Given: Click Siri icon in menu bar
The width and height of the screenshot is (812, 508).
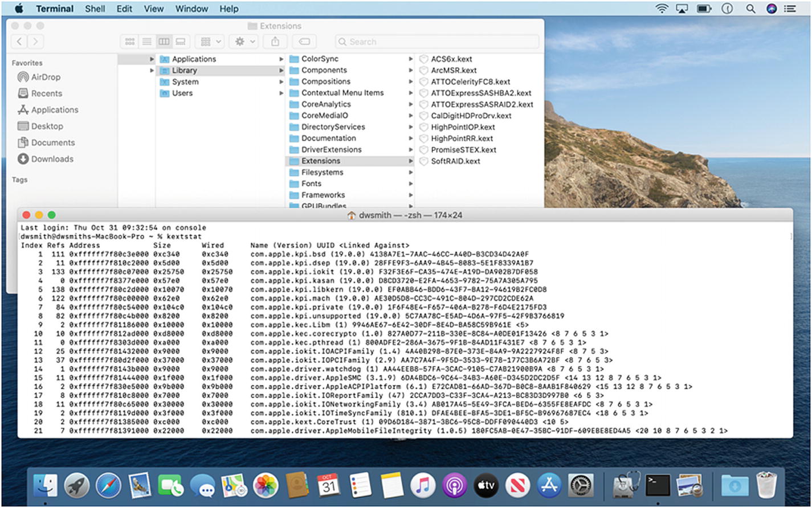Looking at the screenshot, I should [x=771, y=9].
